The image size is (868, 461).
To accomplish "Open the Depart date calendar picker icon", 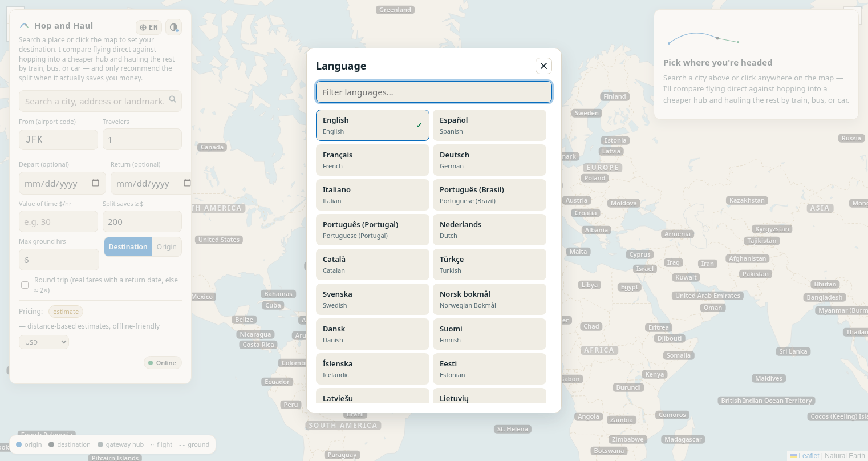I will (95, 183).
